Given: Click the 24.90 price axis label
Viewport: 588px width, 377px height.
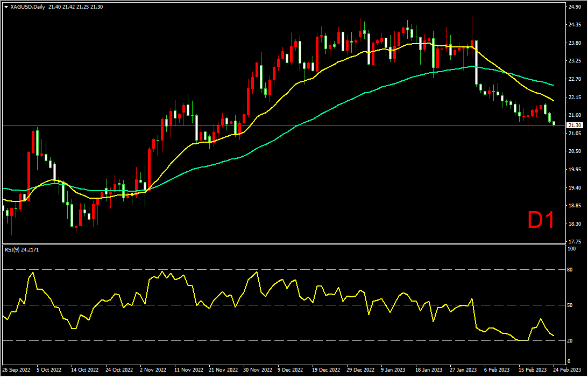Looking at the screenshot, I should click(x=575, y=7).
